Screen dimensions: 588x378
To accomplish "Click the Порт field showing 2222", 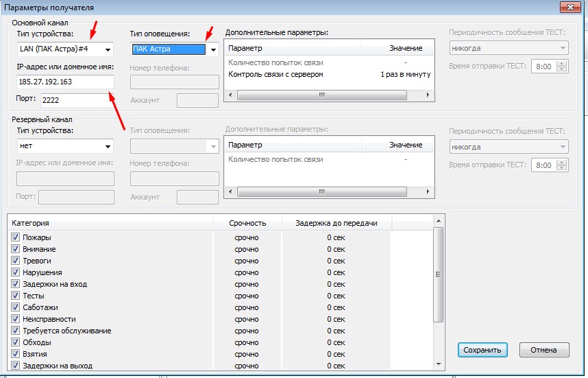I will tap(76, 100).
